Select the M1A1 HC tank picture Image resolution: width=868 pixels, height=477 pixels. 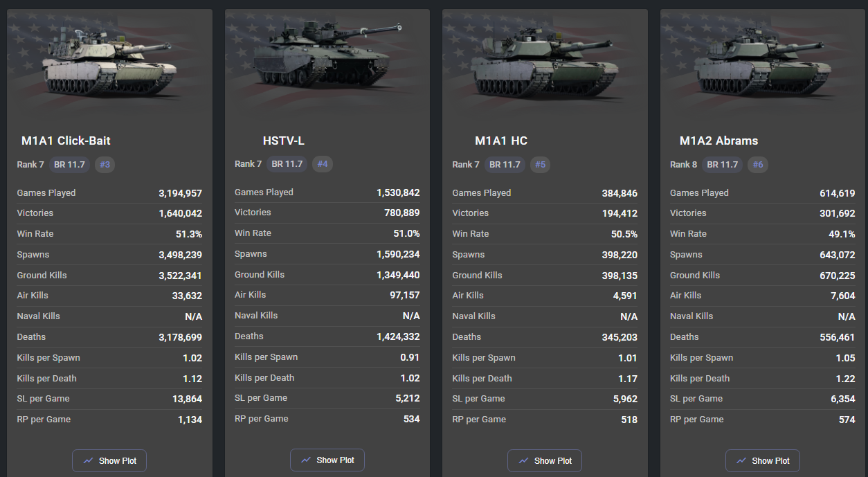coord(543,66)
